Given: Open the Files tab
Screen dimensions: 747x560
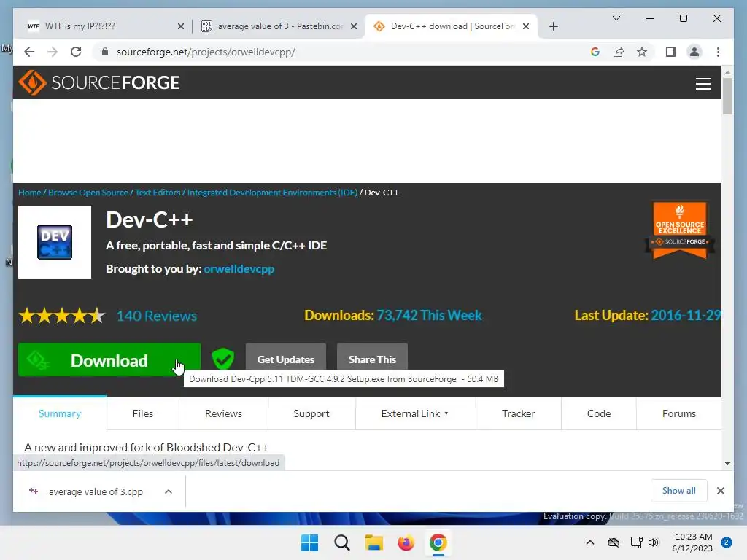Looking at the screenshot, I should click(142, 413).
